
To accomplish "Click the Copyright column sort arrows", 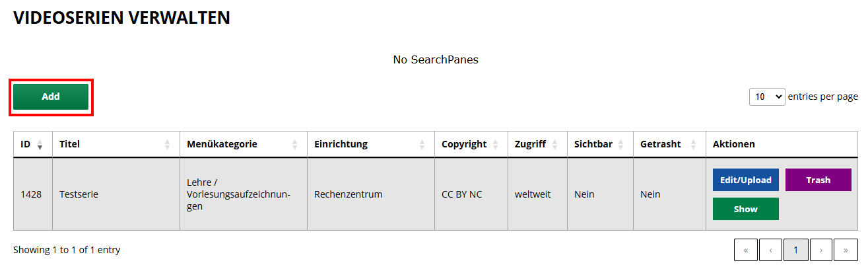I will coord(494,144).
